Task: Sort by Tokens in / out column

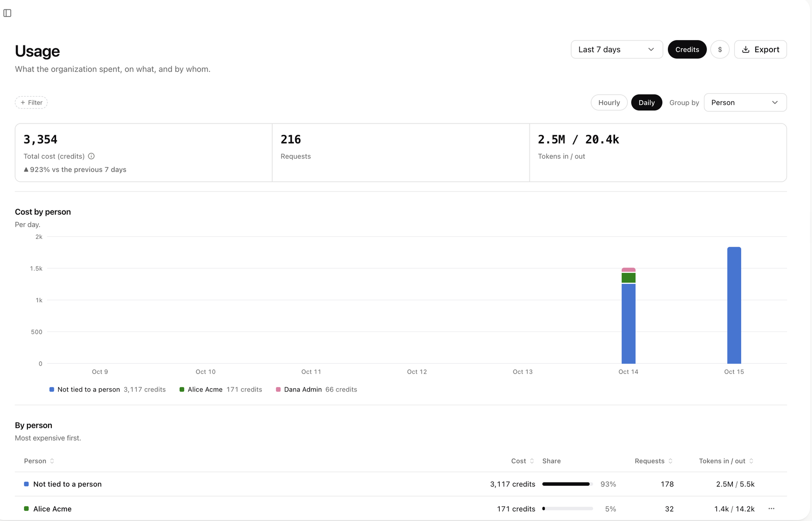Action: click(727, 461)
